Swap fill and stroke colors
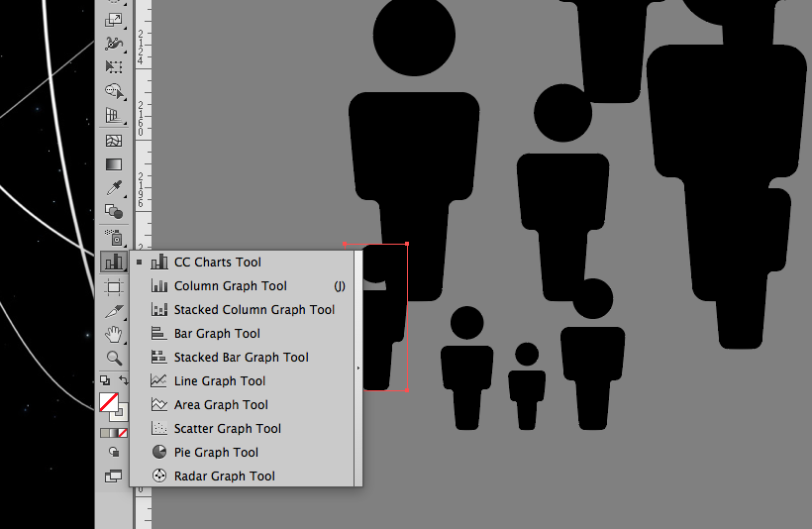Image resolution: width=812 pixels, height=529 pixels. (124, 380)
